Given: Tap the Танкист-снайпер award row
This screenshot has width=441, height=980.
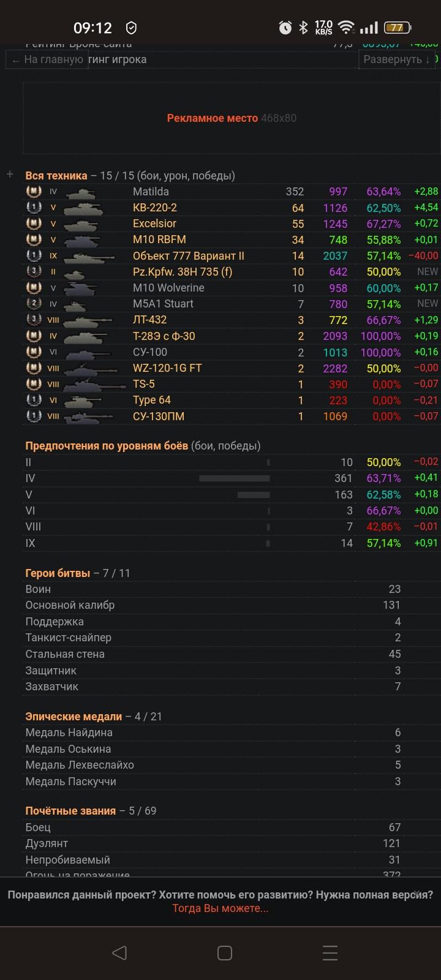Looking at the screenshot, I should point(232,638).
